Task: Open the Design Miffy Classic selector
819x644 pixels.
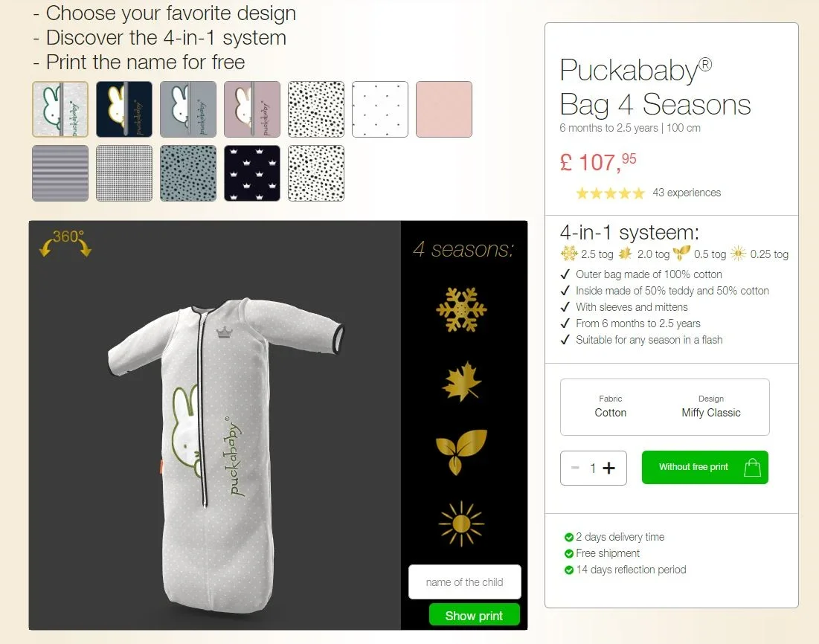Action: [711, 407]
